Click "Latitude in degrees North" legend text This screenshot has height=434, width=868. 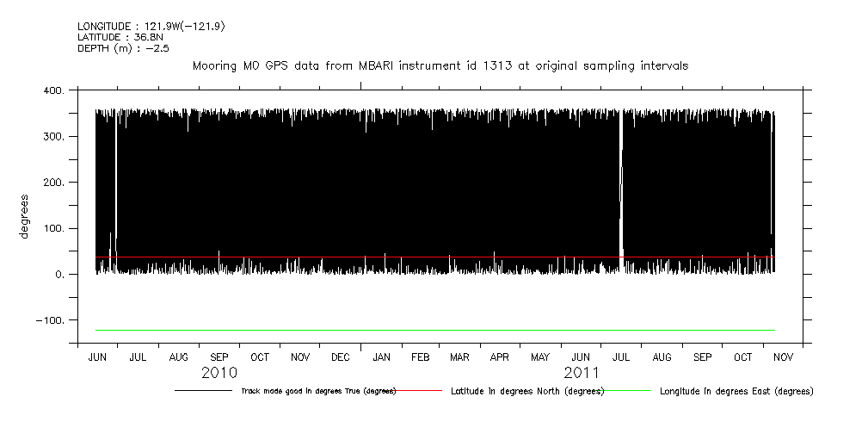click(x=527, y=391)
